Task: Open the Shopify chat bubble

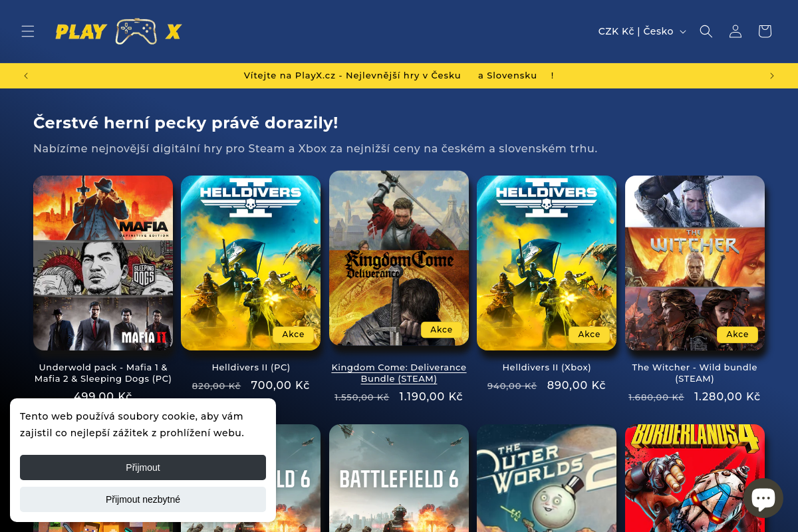Action: tap(763, 498)
